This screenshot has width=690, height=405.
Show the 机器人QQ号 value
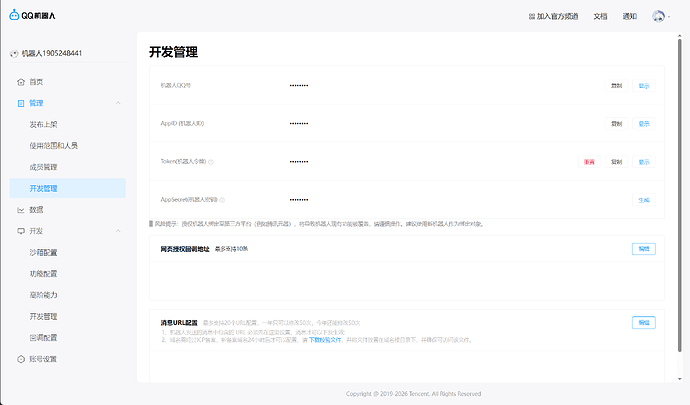[644, 86]
